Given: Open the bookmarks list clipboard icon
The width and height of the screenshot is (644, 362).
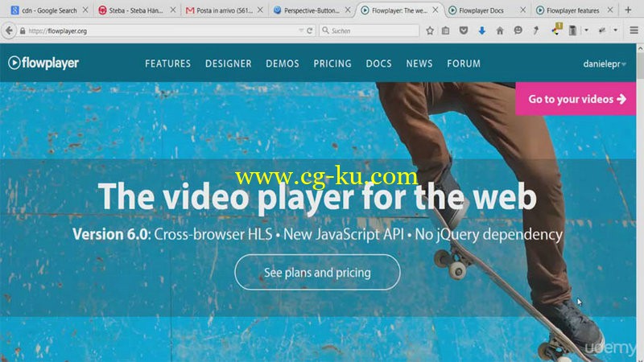Looking at the screenshot, I should (x=446, y=31).
